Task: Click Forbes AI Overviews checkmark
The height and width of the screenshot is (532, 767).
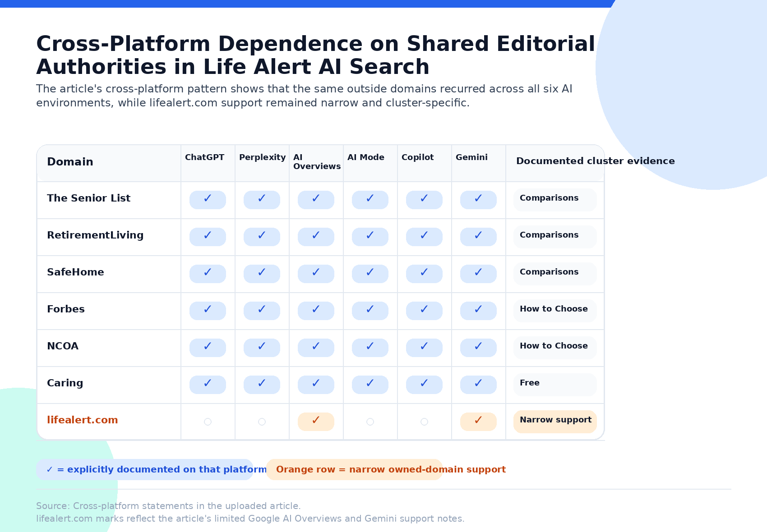Action: [x=316, y=311]
